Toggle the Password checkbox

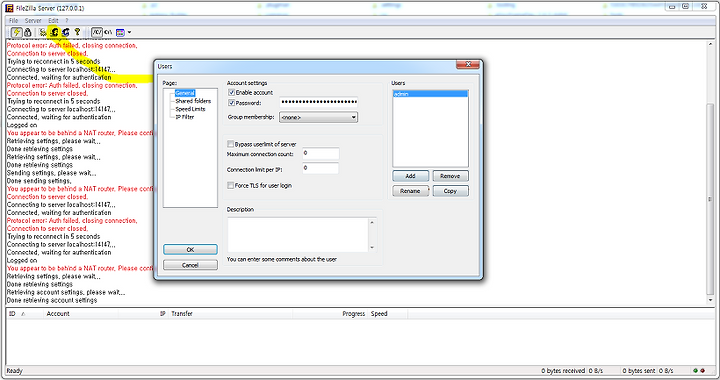[x=231, y=103]
